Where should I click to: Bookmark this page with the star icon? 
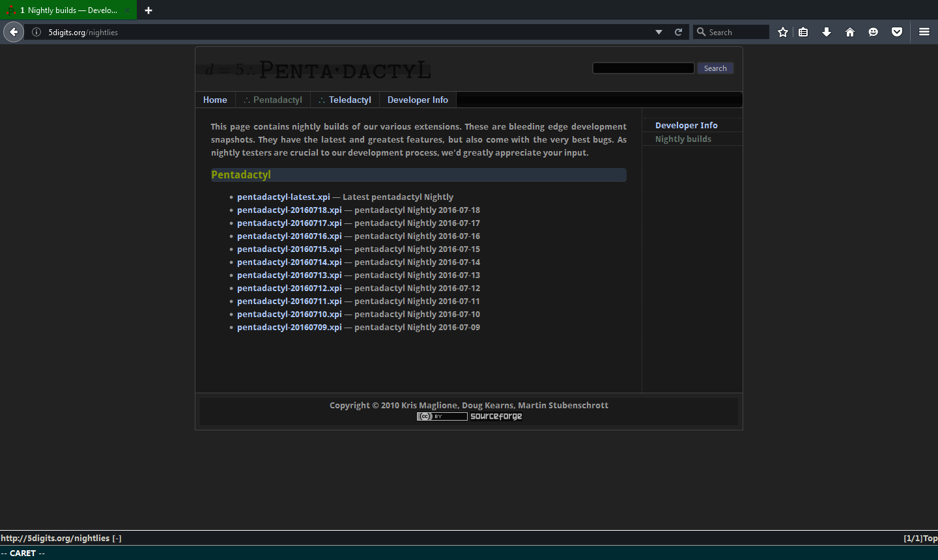(x=783, y=32)
